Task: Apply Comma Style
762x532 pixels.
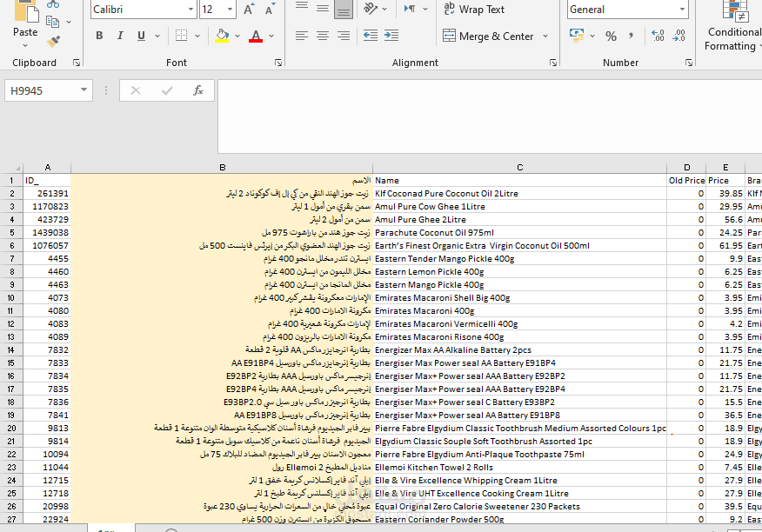Action: 631,36
